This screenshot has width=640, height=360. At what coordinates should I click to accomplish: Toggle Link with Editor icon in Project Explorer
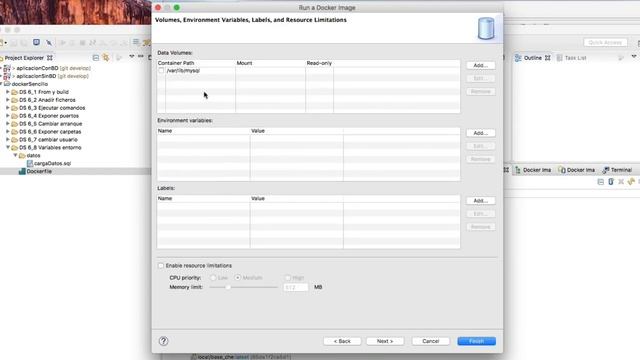106,58
